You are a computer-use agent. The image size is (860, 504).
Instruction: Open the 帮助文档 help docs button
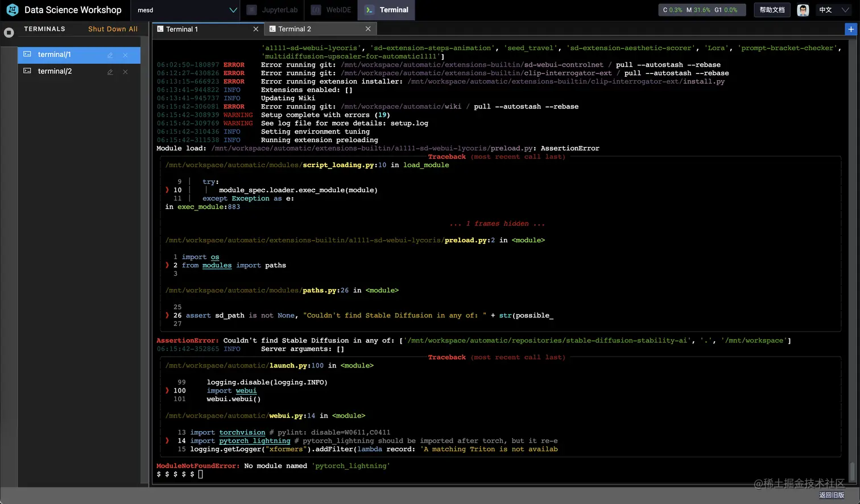[772, 10]
